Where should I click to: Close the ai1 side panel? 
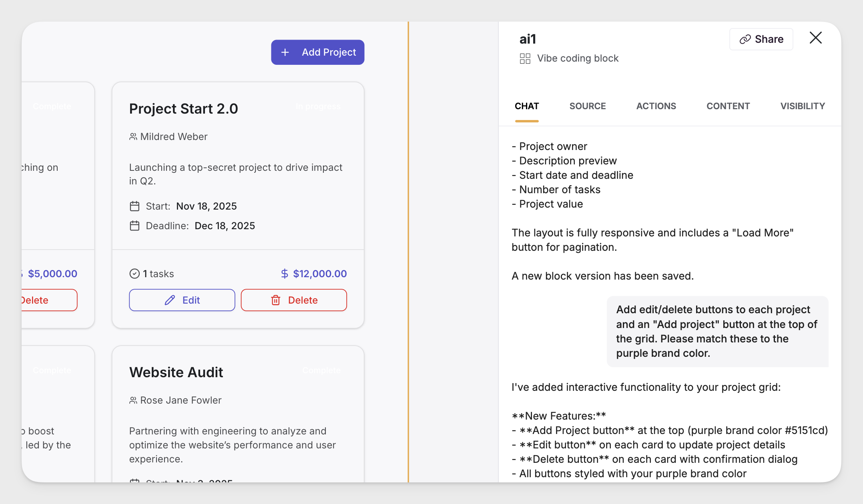[815, 38]
